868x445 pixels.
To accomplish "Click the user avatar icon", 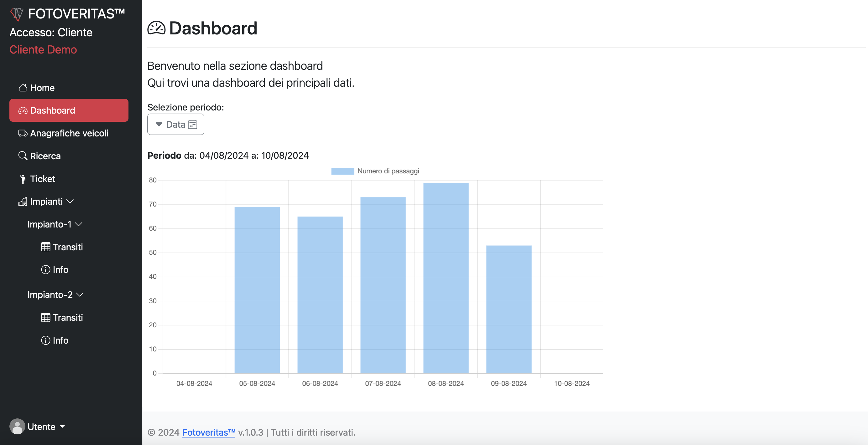I will (17, 427).
